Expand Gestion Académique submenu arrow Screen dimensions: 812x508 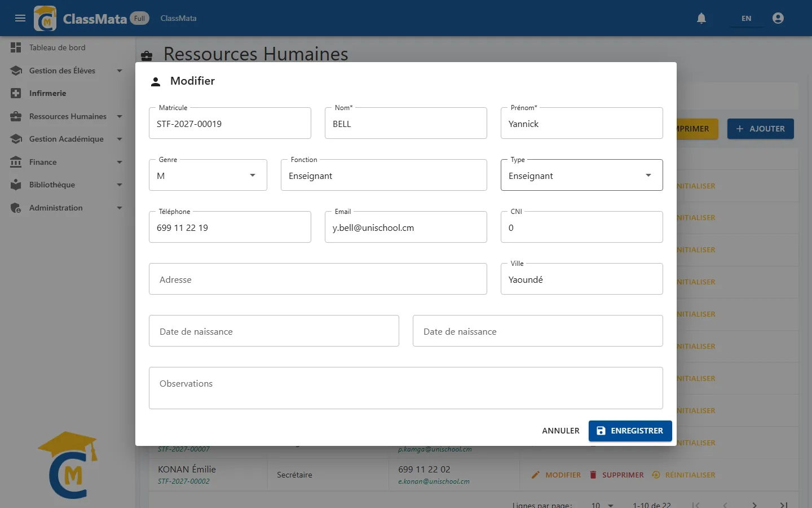(x=120, y=139)
